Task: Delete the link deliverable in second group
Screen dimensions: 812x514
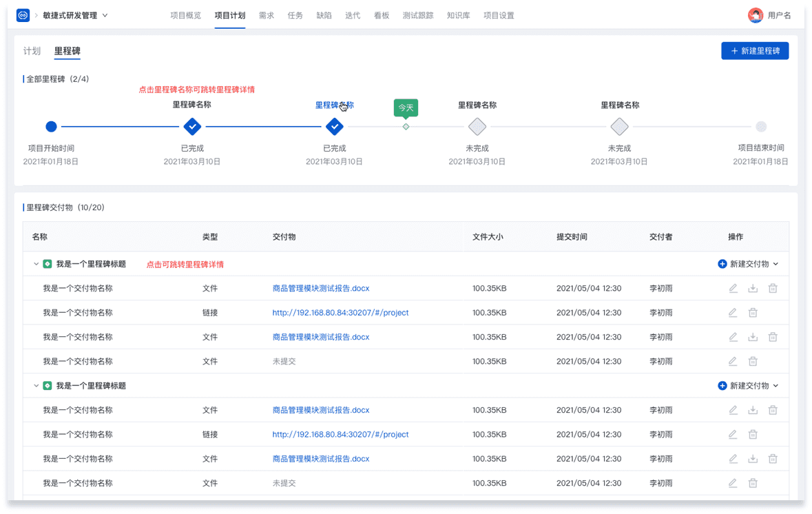Action: click(x=753, y=435)
